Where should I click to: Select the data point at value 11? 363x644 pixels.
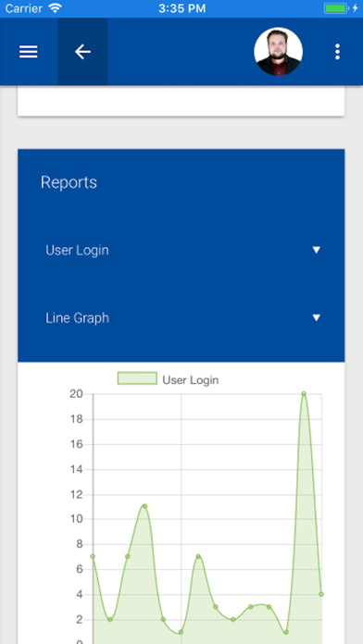(144, 506)
